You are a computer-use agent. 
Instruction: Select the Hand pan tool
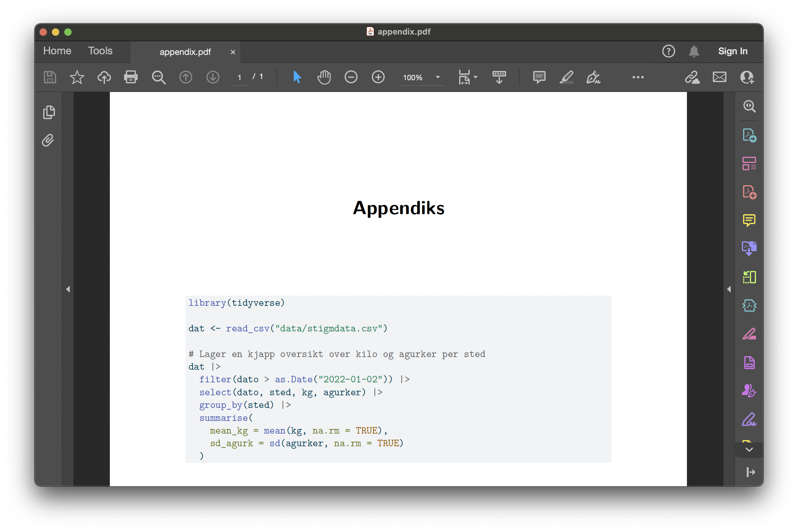(x=324, y=77)
